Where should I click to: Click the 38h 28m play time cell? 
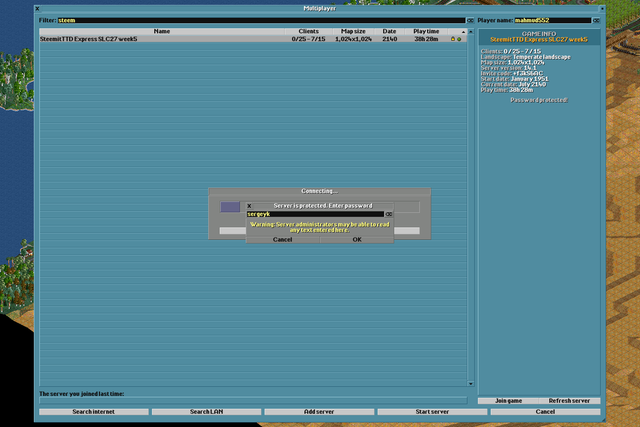click(x=426, y=39)
